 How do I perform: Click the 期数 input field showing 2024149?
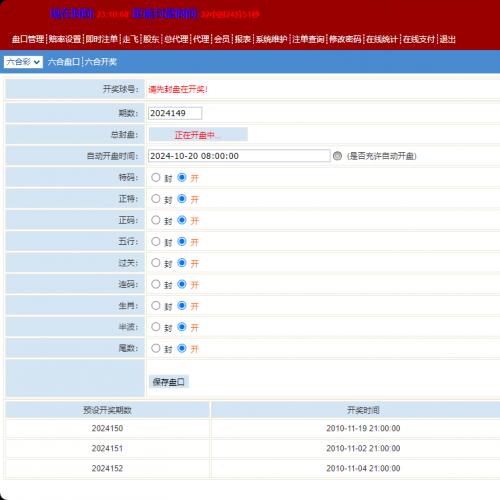coord(175,113)
